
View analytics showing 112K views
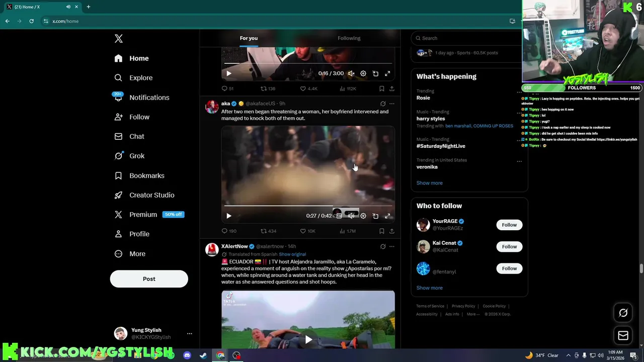point(348,88)
